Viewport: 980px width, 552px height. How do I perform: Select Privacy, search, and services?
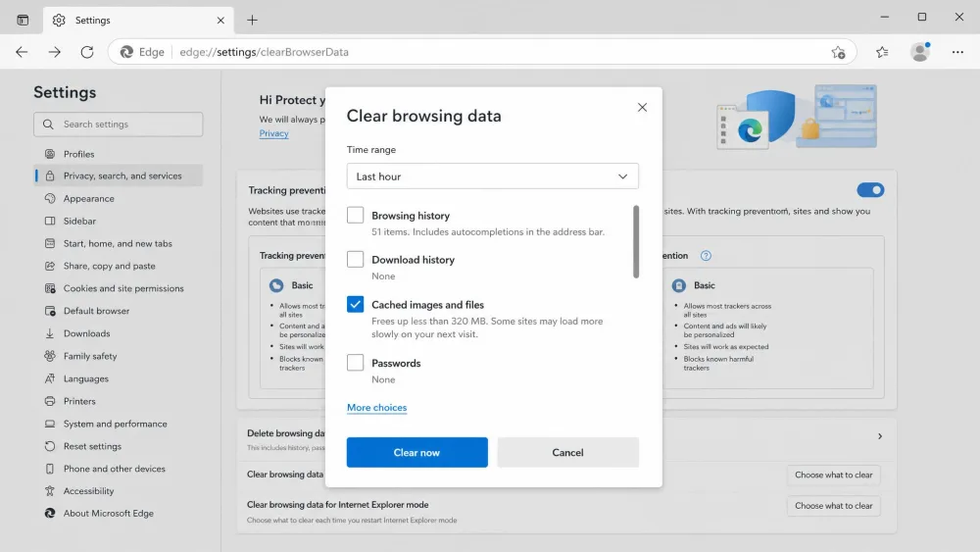(119, 176)
